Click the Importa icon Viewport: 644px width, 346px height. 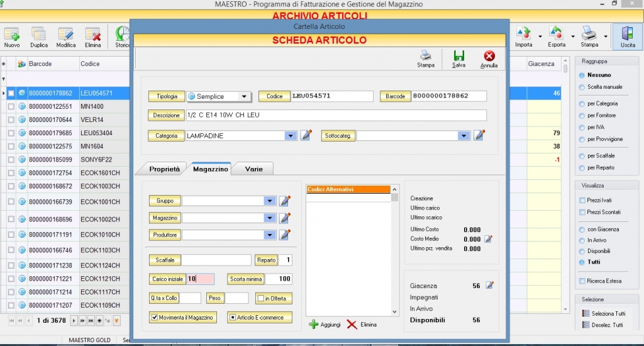coord(524,33)
